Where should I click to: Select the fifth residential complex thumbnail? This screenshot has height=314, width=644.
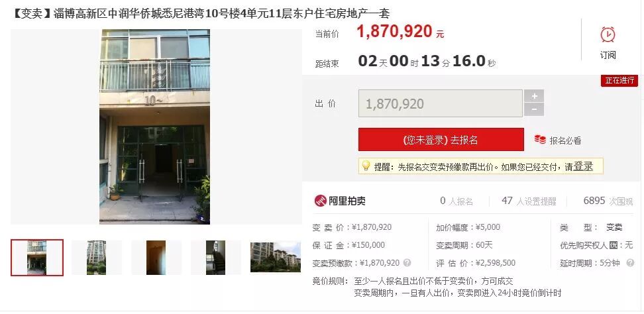pos(276,257)
